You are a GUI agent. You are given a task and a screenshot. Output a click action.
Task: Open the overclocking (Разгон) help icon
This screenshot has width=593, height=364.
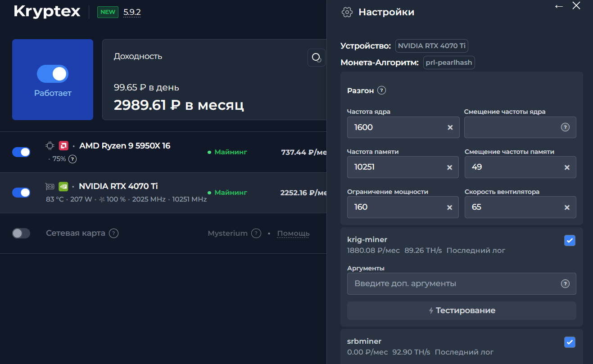(381, 90)
